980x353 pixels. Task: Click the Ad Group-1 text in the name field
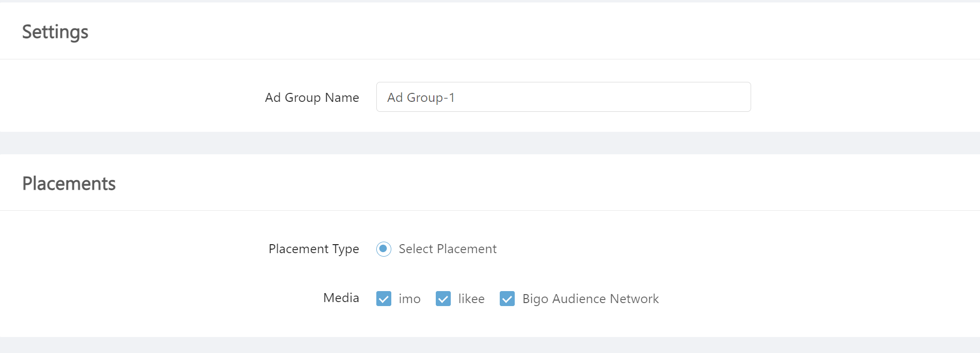(x=421, y=97)
